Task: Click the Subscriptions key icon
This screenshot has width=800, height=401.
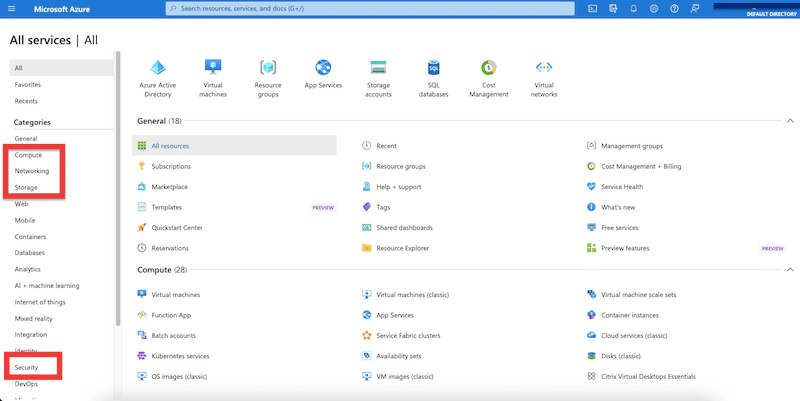Action: [142, 166]
